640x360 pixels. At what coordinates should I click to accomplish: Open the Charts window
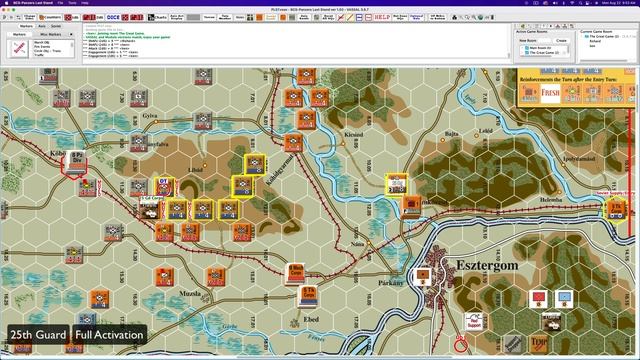(x=158, y=17)
